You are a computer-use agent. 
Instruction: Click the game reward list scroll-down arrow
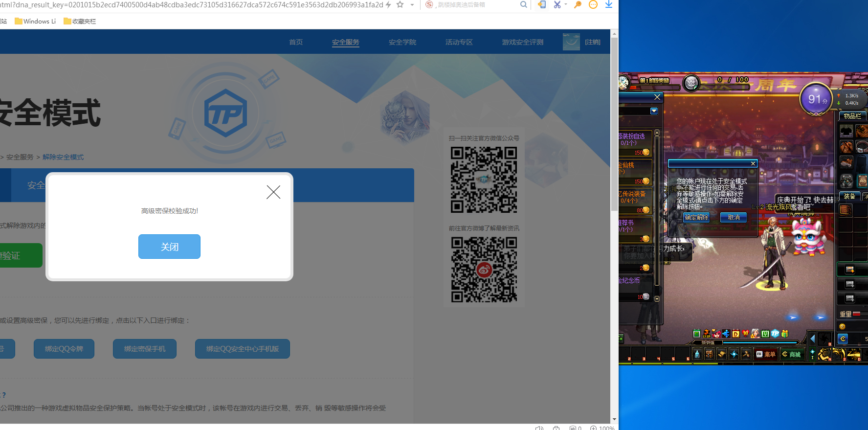coord(657,298)
